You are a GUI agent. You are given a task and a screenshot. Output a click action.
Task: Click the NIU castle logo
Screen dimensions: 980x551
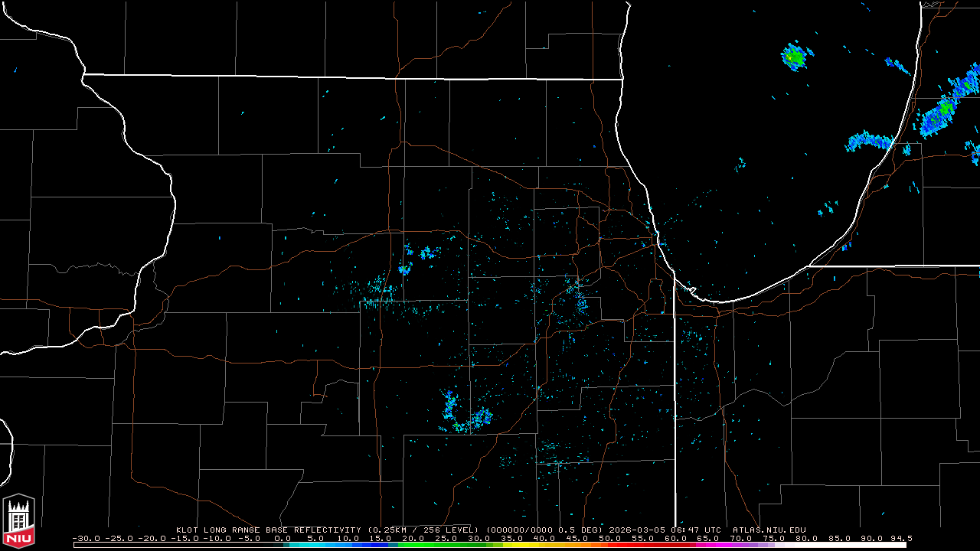pos(19,521)
